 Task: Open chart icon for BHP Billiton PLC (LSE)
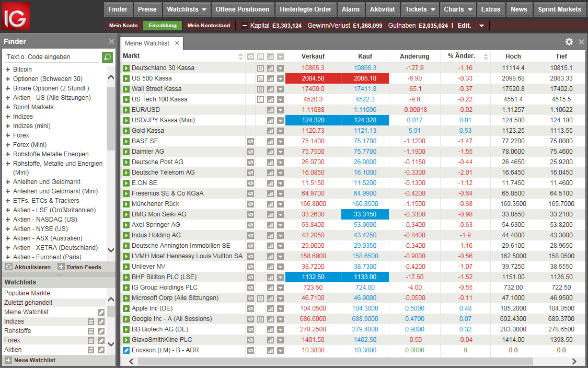(x=270, y=278)
